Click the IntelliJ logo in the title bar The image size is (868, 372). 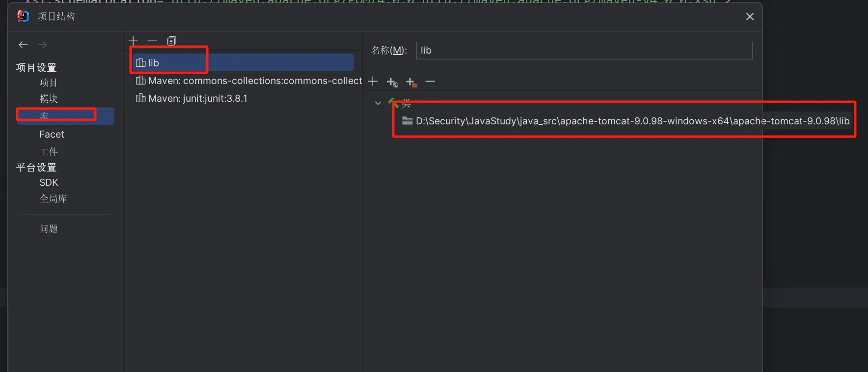23,16
